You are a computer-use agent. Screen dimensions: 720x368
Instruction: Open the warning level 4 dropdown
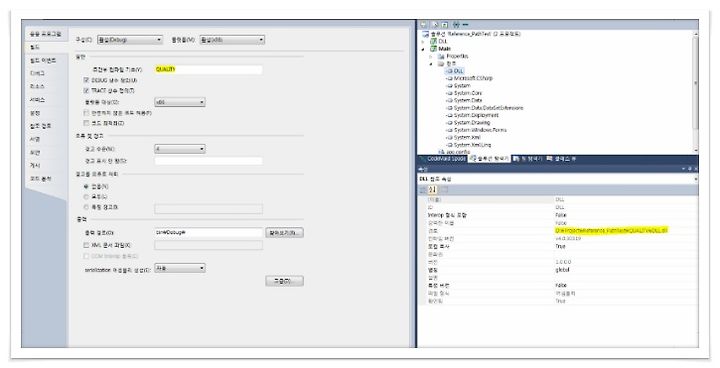click(180, 149)
